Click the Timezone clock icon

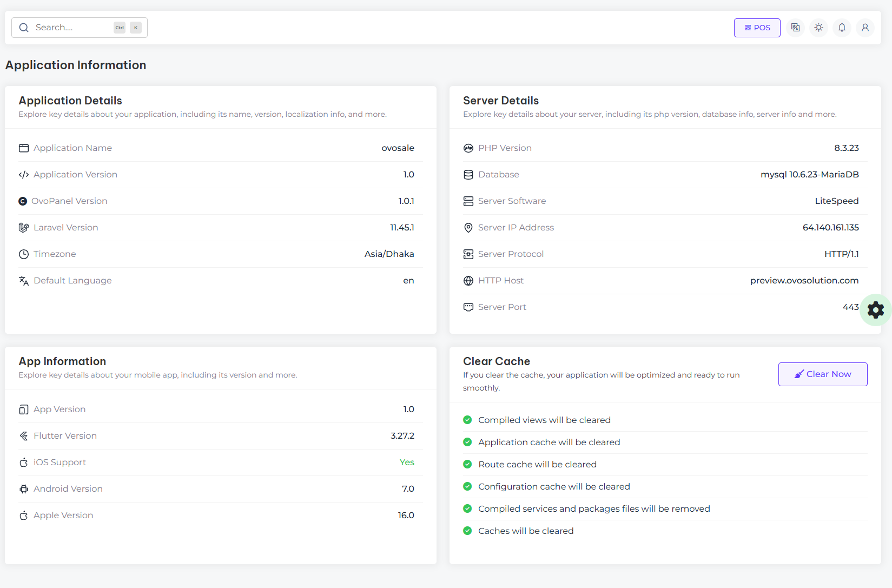24,254
